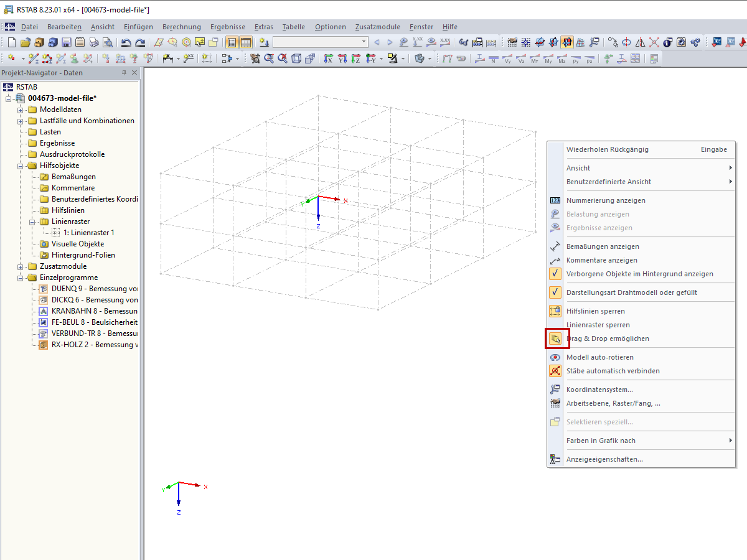Collapse the Einzelprogramme tree node
This screenshot has width=747, height=560.
(x=21, y=278)
